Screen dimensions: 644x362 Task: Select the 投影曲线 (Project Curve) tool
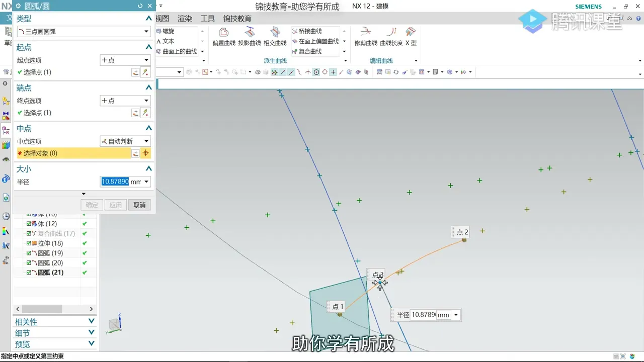[x=249, y=35]
